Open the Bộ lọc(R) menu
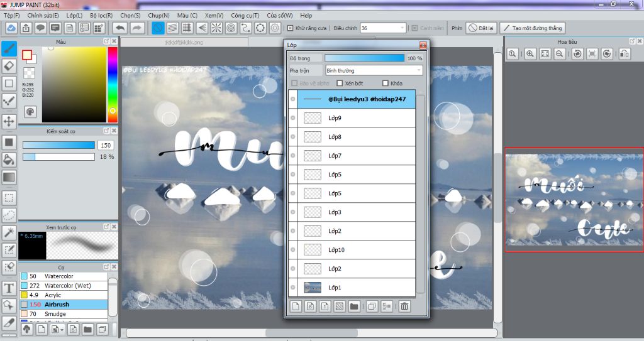The width and height of the screenshot is (644, 341). coord(101,15)
